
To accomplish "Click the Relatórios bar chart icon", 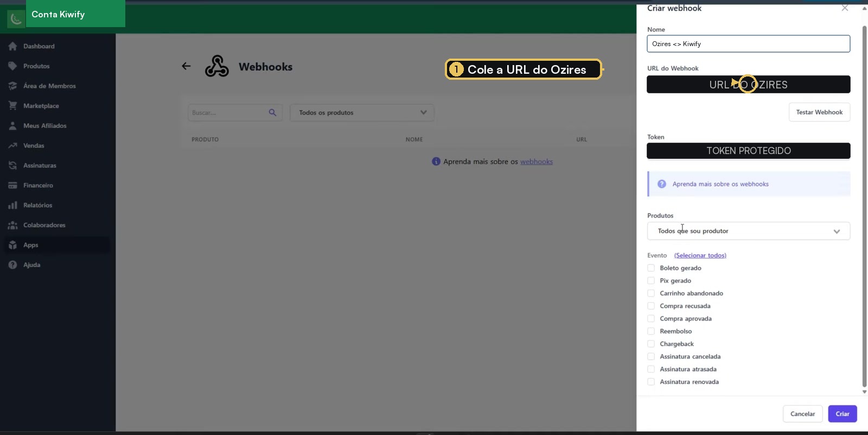I will [12, 205].
